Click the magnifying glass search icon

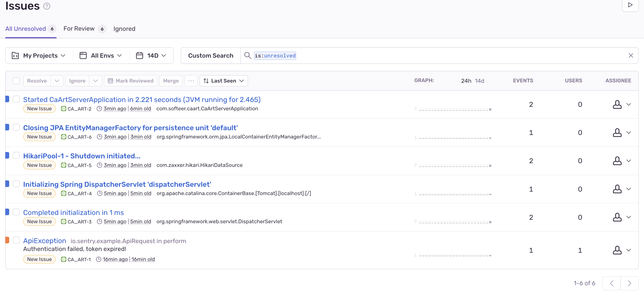pos(247,55)
